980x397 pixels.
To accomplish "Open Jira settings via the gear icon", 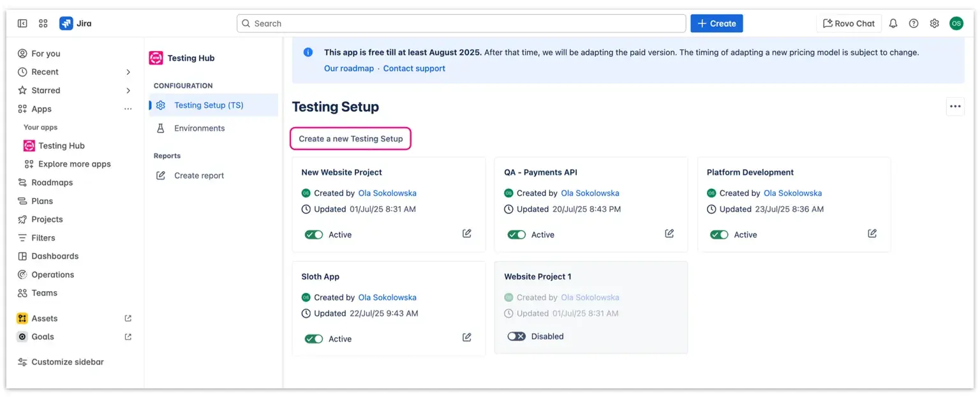I will [934, 23].
